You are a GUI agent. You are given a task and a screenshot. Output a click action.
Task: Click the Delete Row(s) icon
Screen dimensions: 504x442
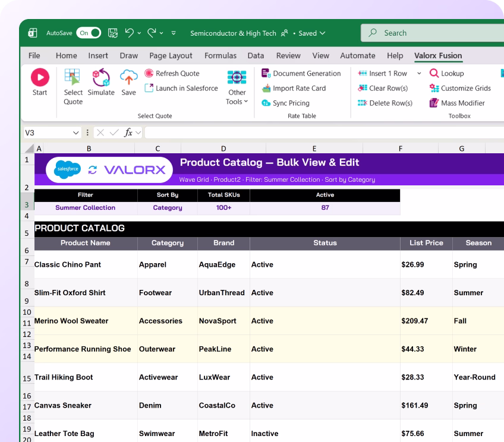(x=363, y=103)
